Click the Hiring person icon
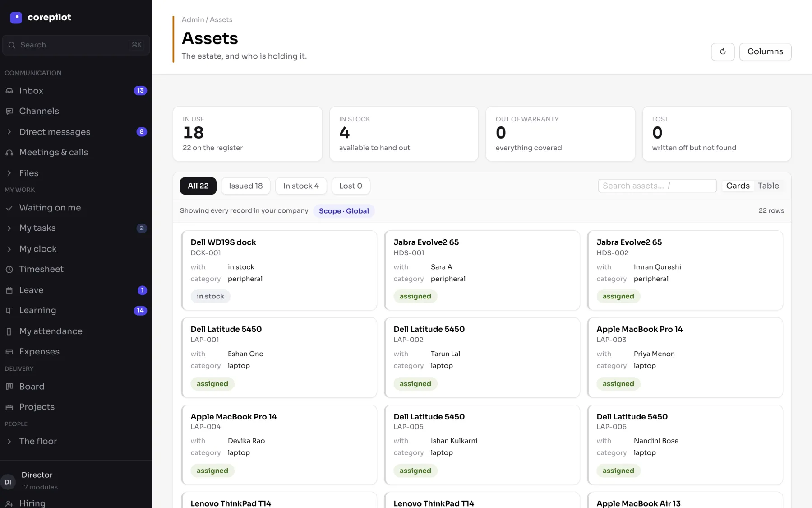The width and height of the screenshot is (812, 508). point(9,503)
